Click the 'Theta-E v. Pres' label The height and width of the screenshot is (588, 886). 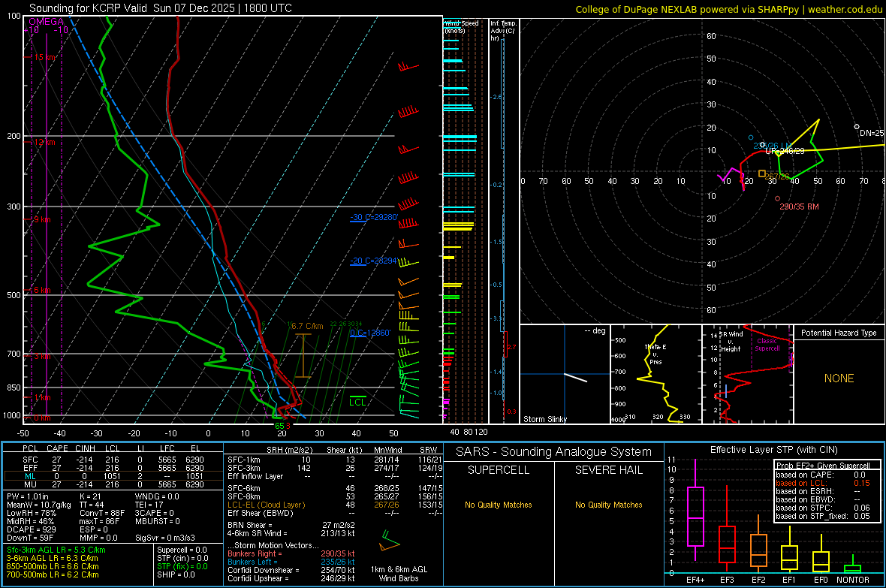655,354
